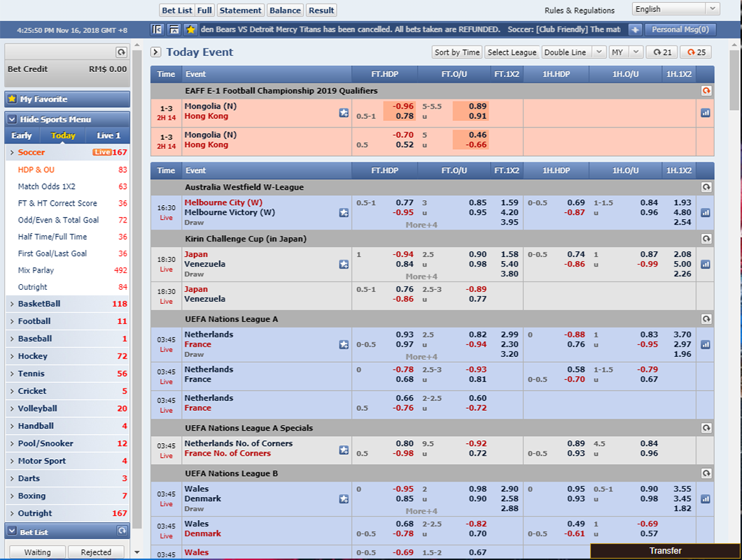This screenshot has height=560, width=742.
Task: Favorite the Netherlands vs France match
Action: pos(344,344)
